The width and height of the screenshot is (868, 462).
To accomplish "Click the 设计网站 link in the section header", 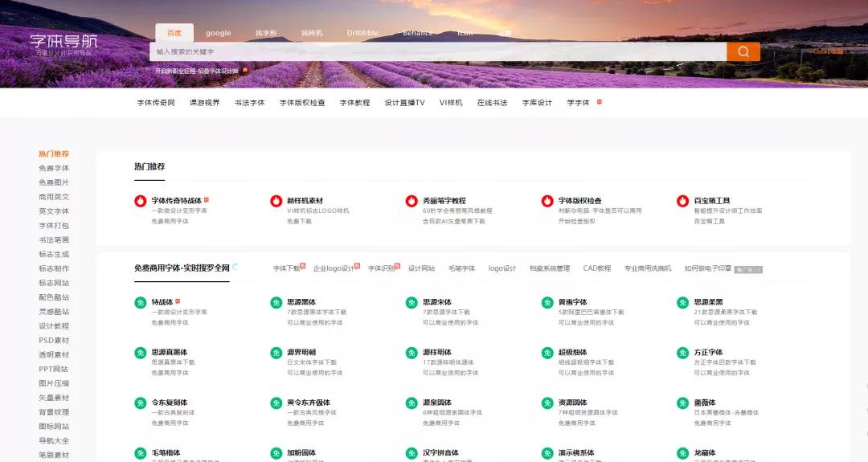I will click(x=421, y=268).
